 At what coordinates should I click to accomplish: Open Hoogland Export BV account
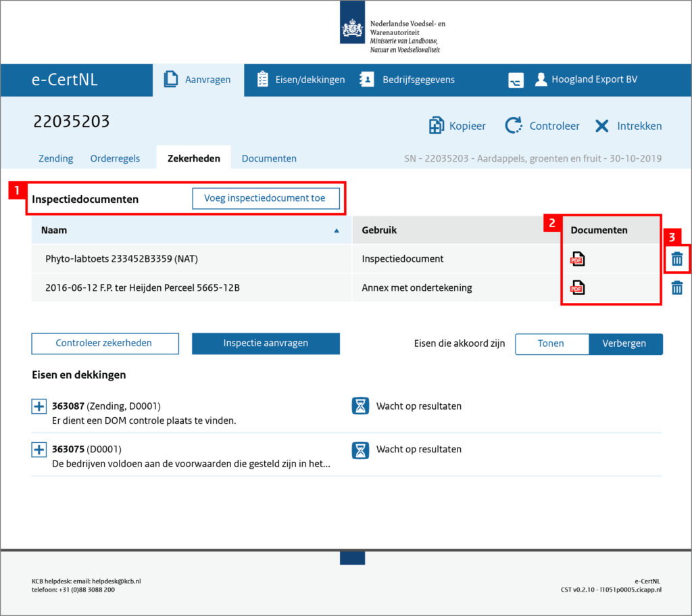coord(594,80)
